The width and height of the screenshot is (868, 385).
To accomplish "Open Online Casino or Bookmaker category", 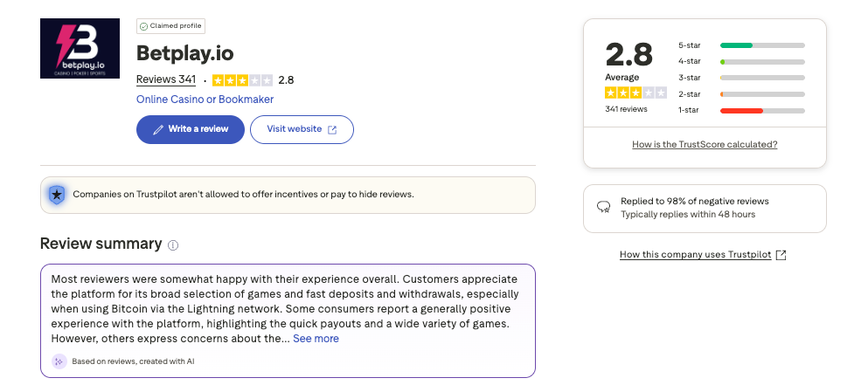I will point(205,100).
